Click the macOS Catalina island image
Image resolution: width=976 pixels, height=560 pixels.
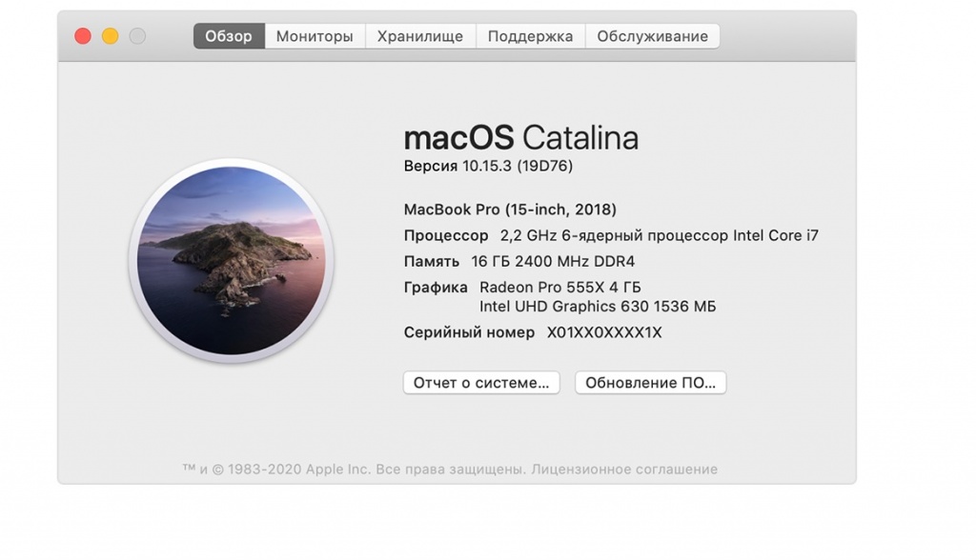point(231,260)
